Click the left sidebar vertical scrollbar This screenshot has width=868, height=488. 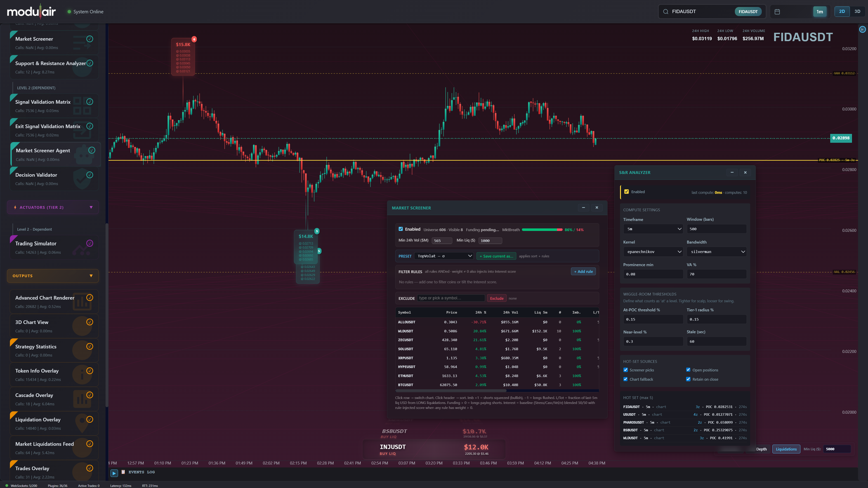point(107,315)
